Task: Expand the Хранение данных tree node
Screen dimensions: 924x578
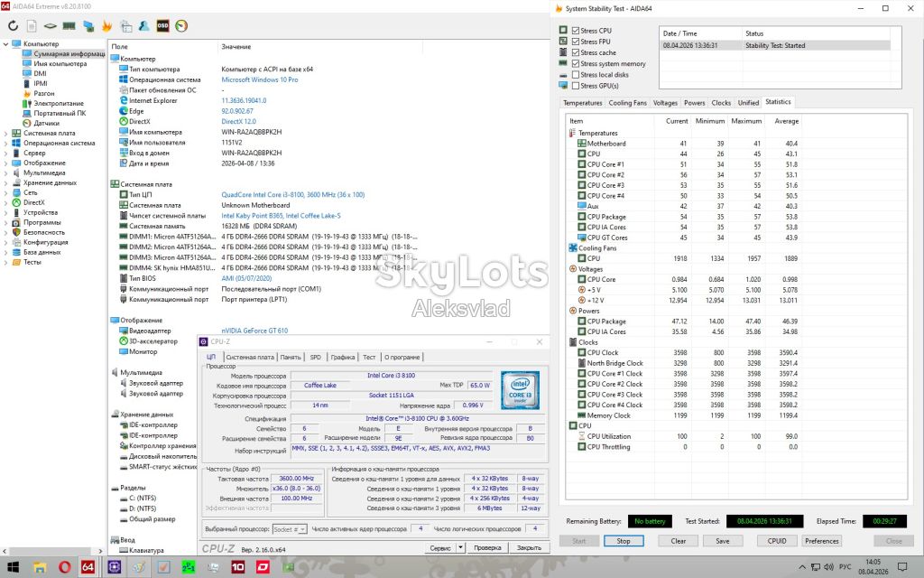Action: [x=6, y=182]
